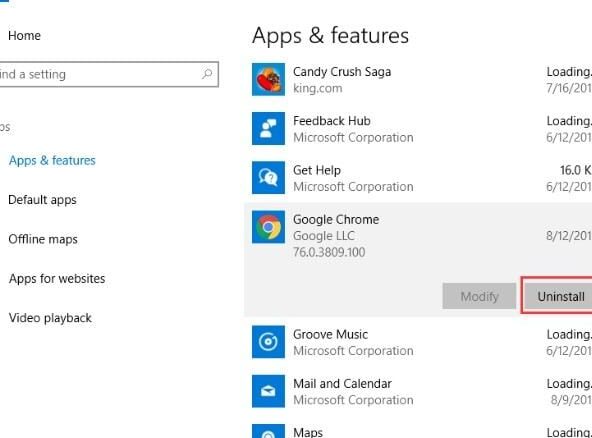This screenshot has width=592, height=438.
Task: Click the Candy Crush Saga app icon
Action: (268, 79)
